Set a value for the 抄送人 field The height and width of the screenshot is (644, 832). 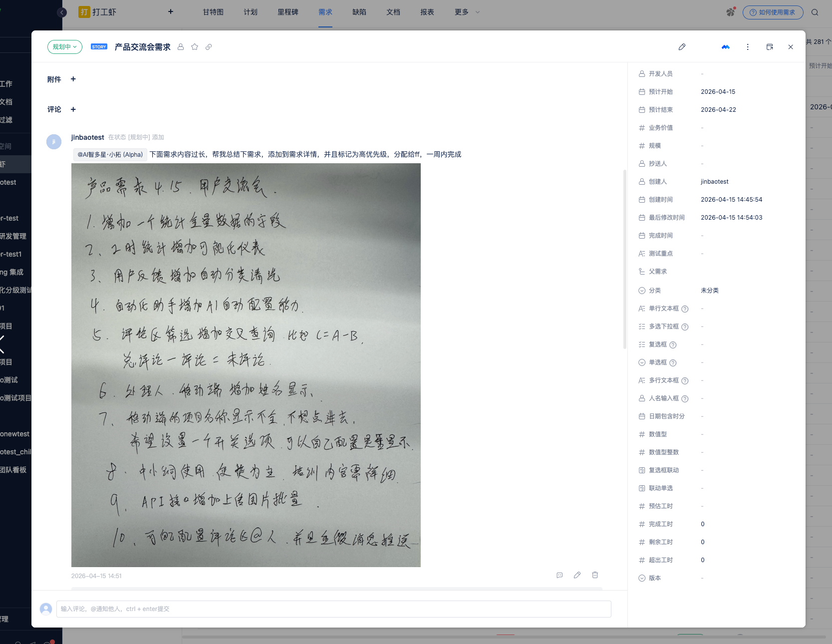coord(702,164)
